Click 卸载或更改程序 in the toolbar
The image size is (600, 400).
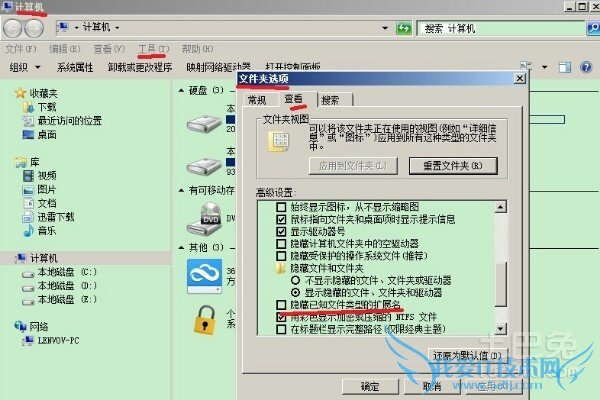click(x=140, y=67)
